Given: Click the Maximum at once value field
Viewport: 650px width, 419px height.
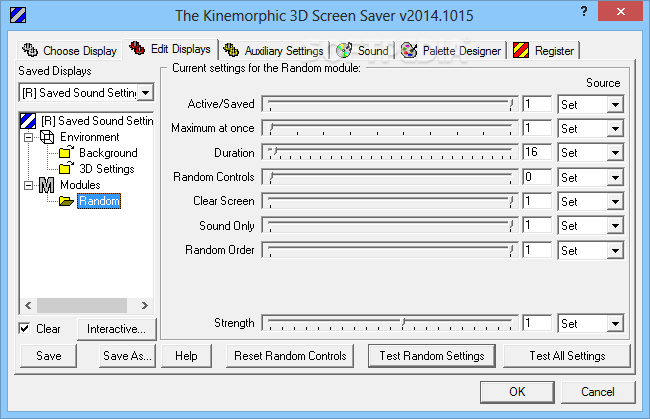Looking at the screenshot, I should (x=537, y=128).
